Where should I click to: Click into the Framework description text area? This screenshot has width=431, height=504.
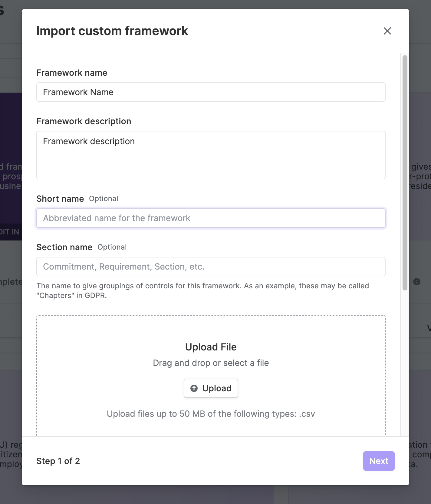211,155
